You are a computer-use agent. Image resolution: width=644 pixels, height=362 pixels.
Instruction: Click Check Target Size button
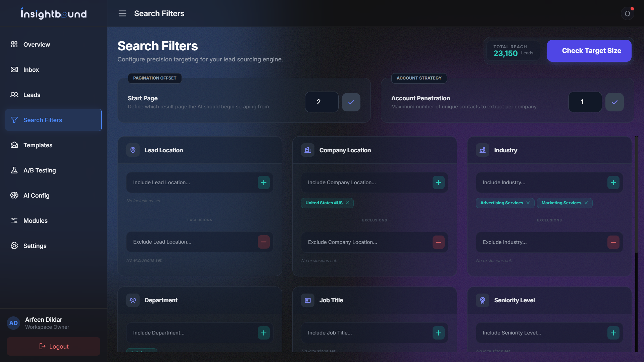[589, 51]
